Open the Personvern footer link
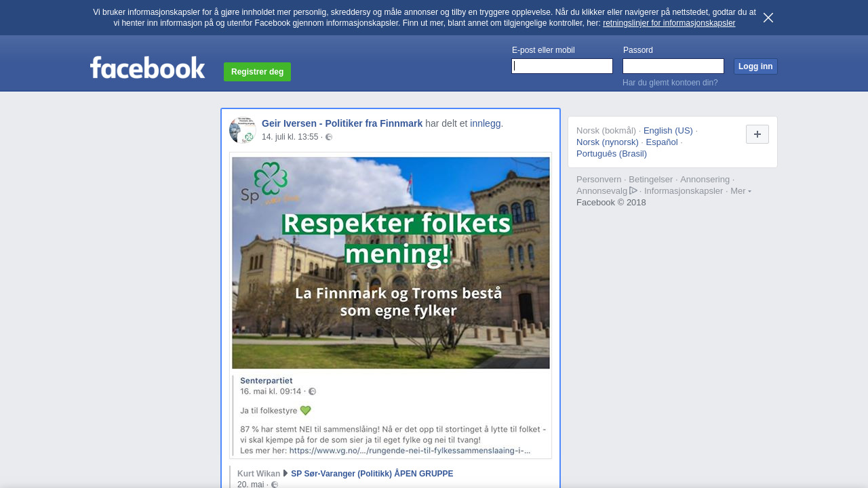868x488 pixels. 599,180
